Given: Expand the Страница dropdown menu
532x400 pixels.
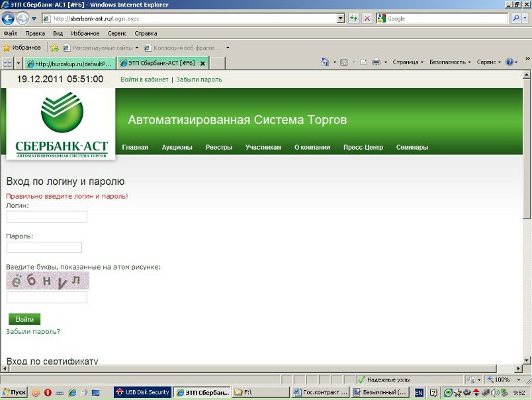Looking at the screenshot, I should tap(408, 62).
